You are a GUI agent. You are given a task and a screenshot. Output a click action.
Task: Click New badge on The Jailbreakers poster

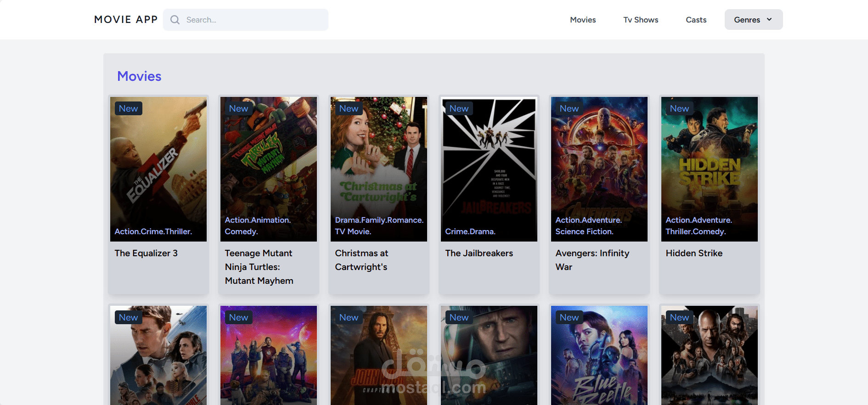point(459,108)
